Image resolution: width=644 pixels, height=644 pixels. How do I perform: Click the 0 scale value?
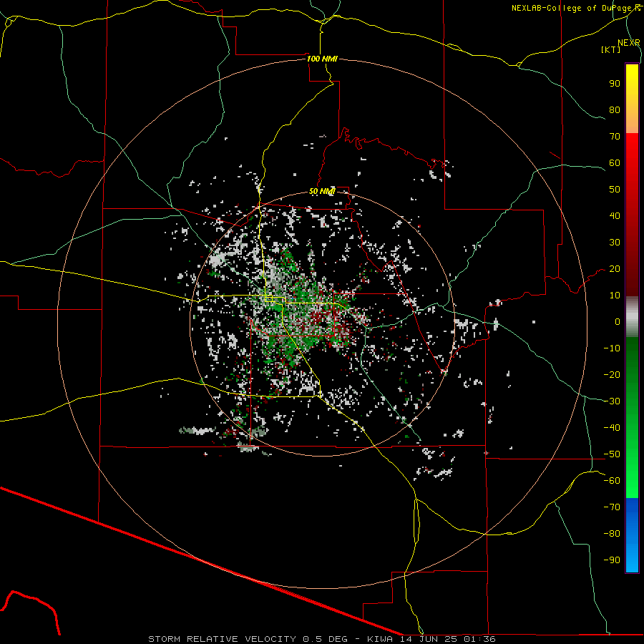(x=618, y=322)
